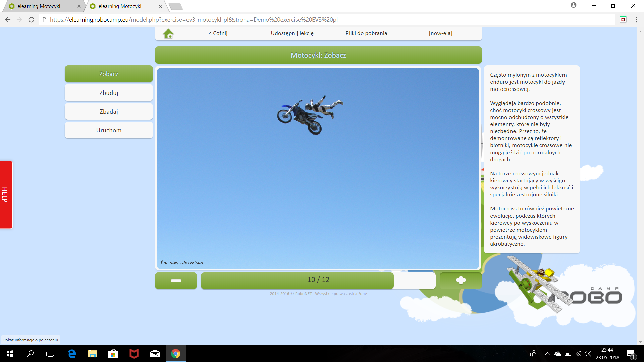Open Task View in the taskbar
The width and height of the screenshot is (644, 362).
(50, 354)
